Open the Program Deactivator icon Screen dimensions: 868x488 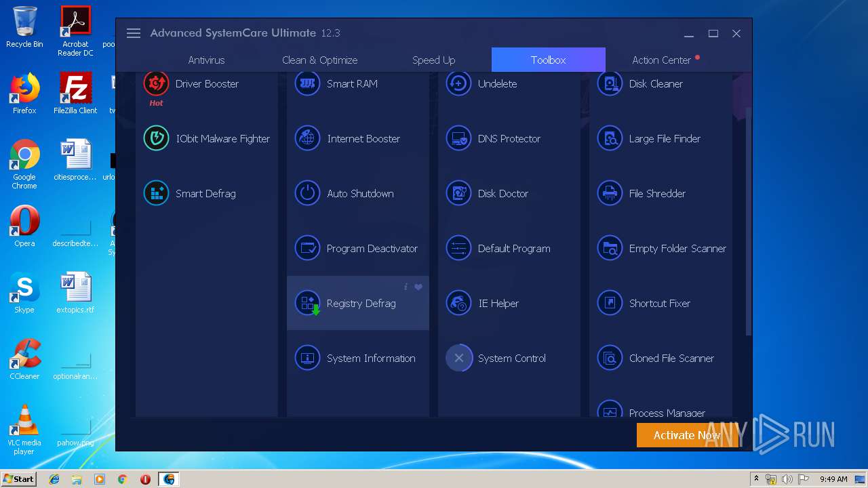pos(307,248)
